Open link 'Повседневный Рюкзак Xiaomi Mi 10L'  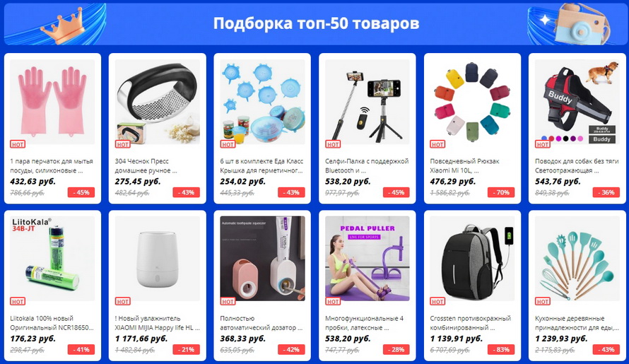[x=464, y=166]
